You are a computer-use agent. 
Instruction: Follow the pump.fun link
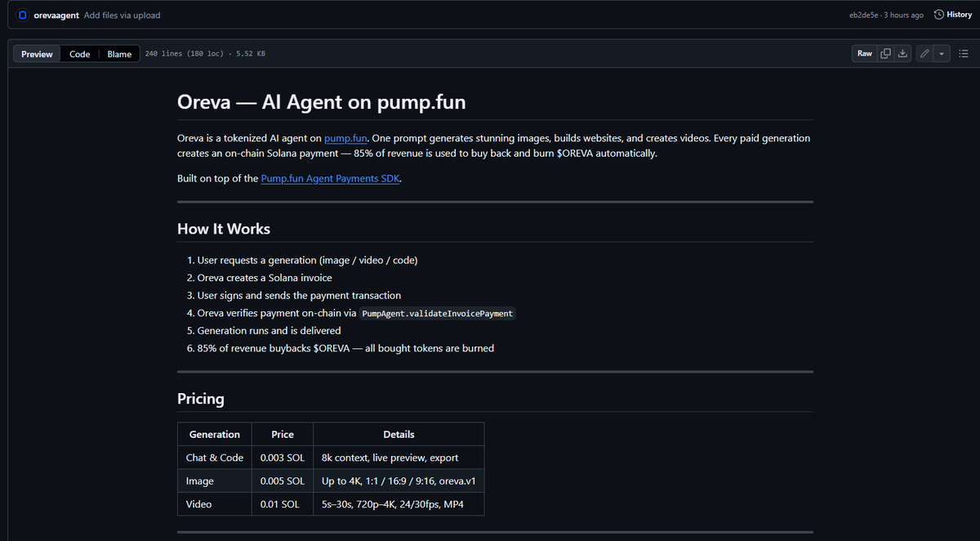[346, 138]
